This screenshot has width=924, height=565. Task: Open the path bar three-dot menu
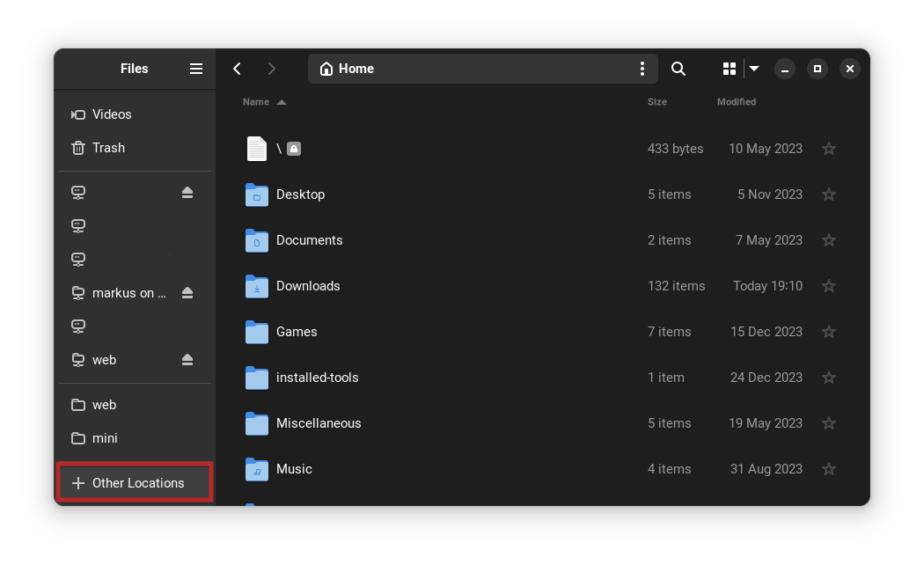(642, 68)
